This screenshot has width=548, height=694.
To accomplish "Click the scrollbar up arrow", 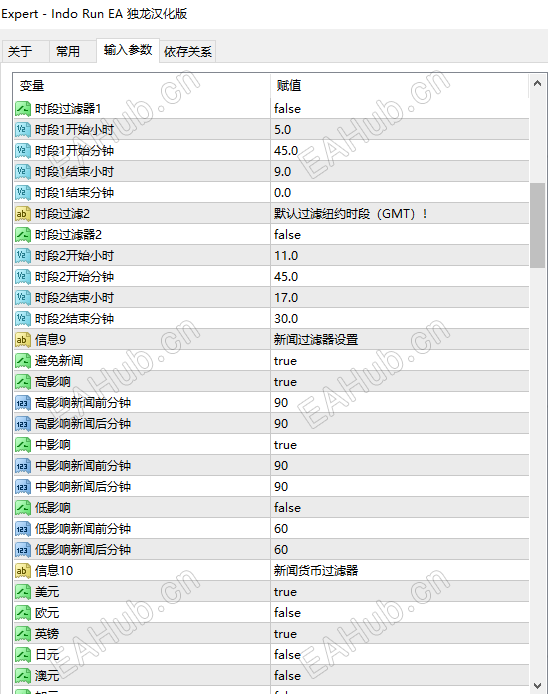I will pyautogui.click(x=537, y=83).
